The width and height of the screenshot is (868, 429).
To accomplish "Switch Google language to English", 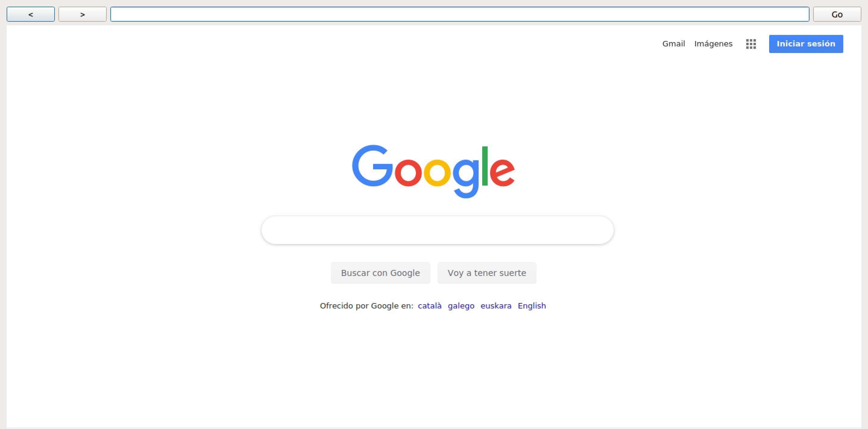I will click(532, 306).
